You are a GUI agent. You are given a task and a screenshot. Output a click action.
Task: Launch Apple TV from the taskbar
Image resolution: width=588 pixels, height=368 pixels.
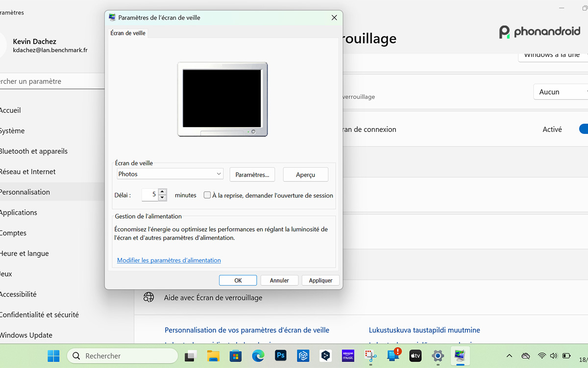coord(415,356)
